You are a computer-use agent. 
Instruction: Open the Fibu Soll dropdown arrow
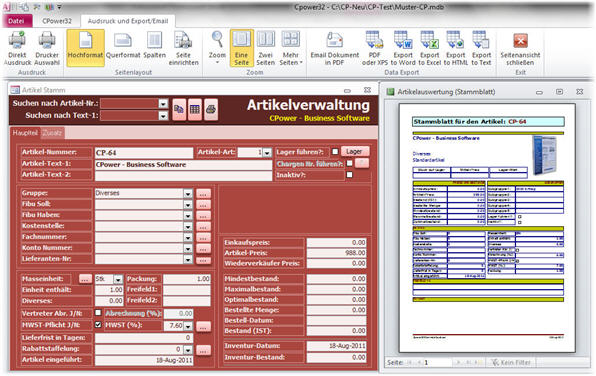pos(188,205)
